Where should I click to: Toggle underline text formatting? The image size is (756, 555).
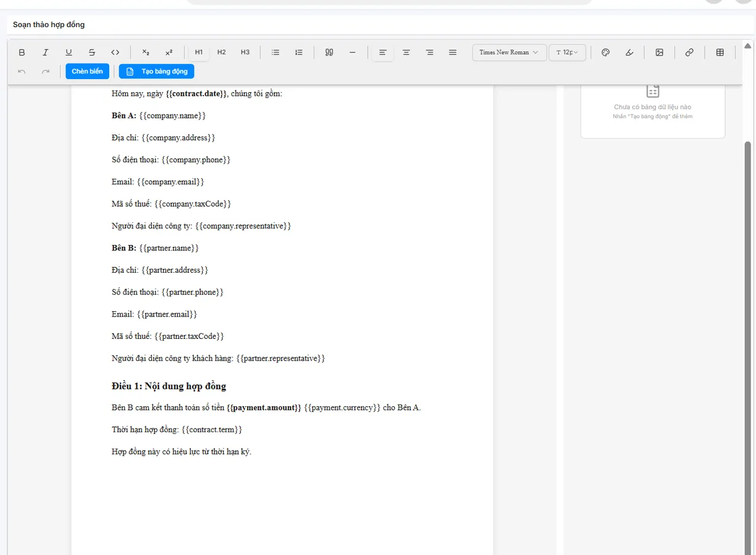(x=69, y=53)
